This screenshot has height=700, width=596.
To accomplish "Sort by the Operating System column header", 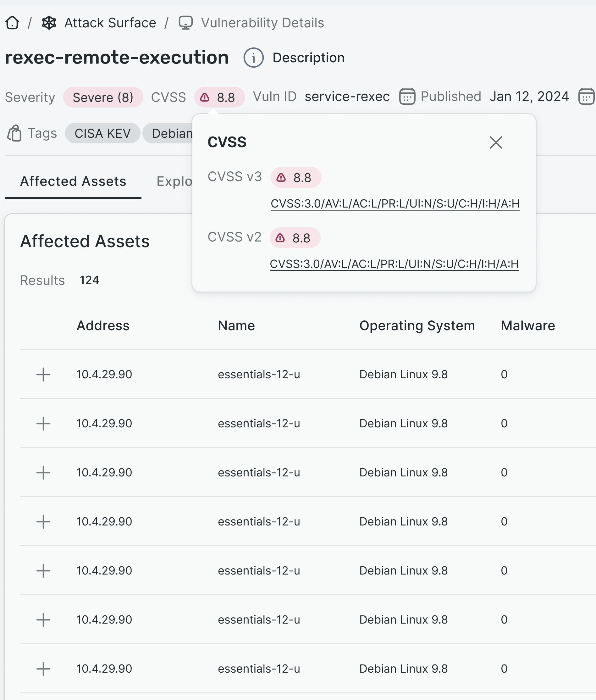I will (x=417, y=326).
